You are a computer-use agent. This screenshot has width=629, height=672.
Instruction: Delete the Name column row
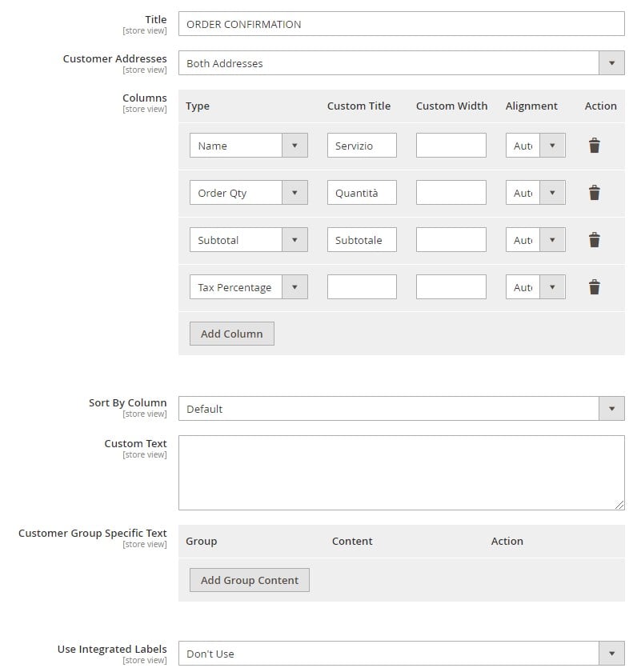[x=595, y=146]
